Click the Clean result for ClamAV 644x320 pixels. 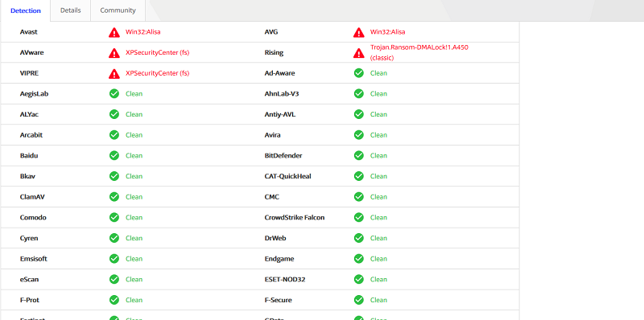(134, 196)
